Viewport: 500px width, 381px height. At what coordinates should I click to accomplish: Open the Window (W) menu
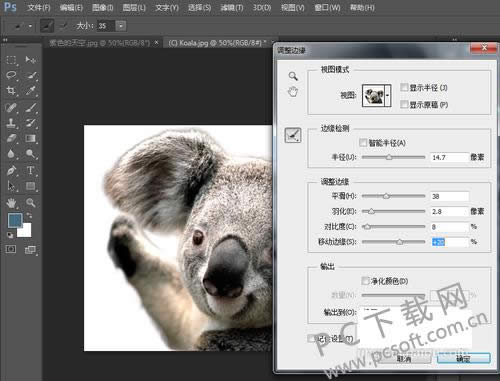(x=327, y=7)
